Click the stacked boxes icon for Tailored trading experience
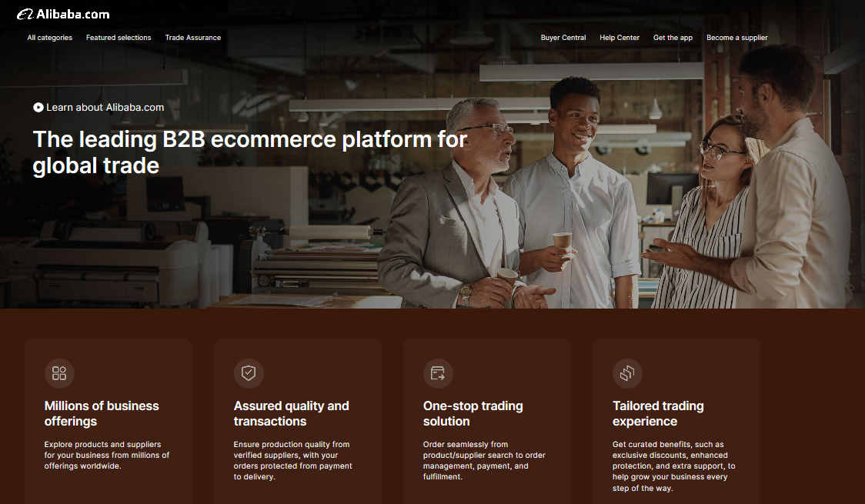The height and width of the screenshot is (504, 865). point(627,373)
